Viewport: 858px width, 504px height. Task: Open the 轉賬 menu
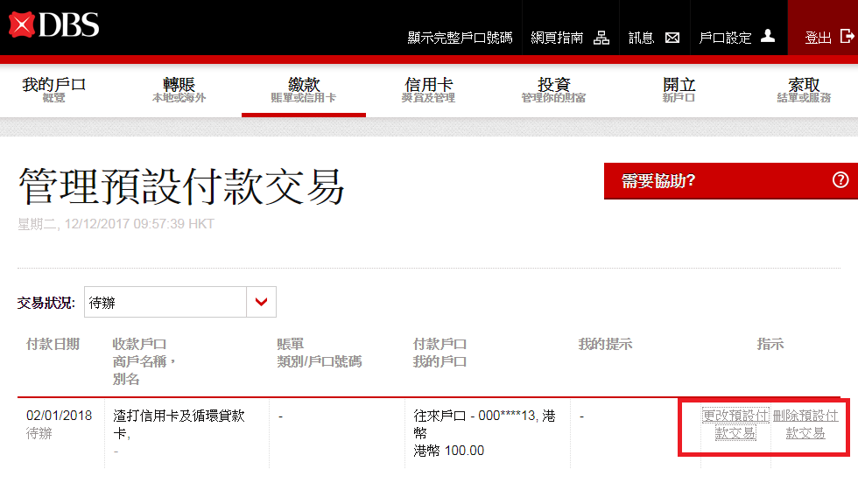pyautogui.click(x=179, y=90)
